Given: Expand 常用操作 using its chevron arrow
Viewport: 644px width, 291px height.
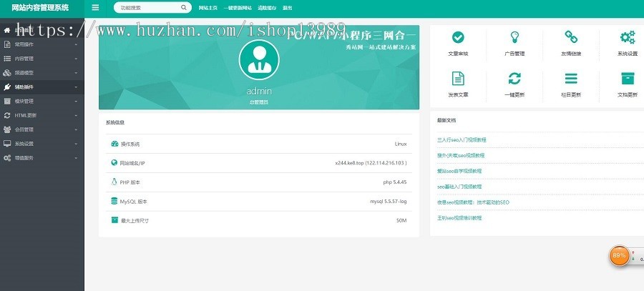Looking at the screenshot, I should (x=76, y=44).
